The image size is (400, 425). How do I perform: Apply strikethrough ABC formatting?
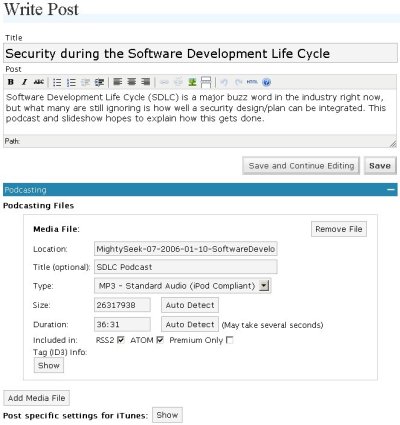coord(39,82)
